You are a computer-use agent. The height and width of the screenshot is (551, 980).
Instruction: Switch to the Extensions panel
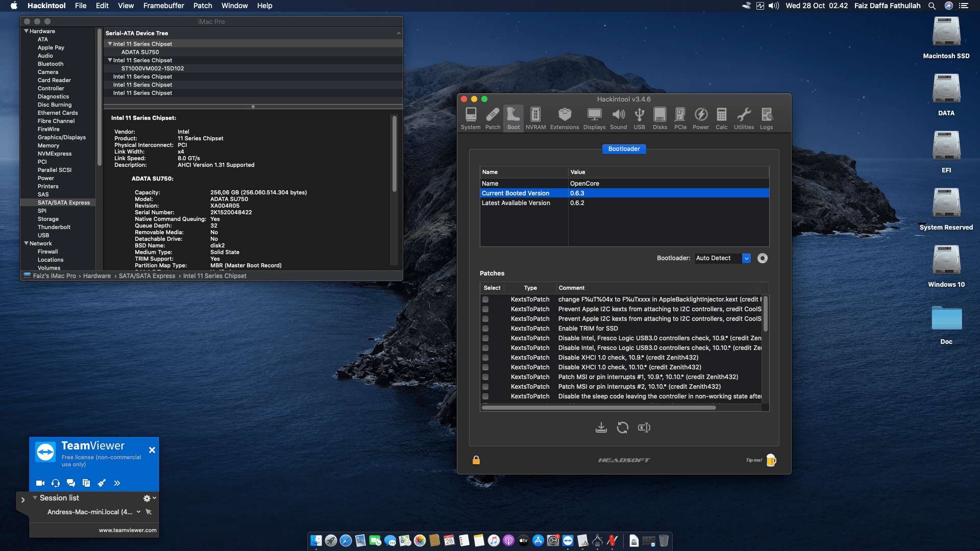coord(565,118)
